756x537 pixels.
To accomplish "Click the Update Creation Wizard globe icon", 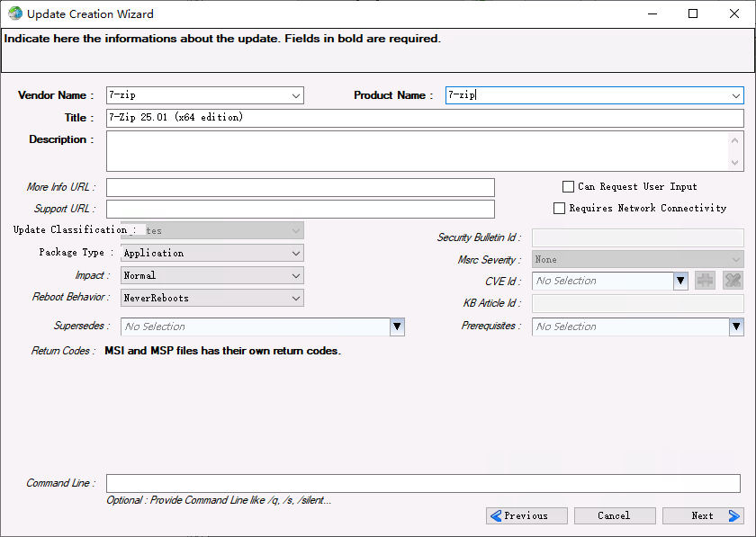I will click(x=15, y=13).
